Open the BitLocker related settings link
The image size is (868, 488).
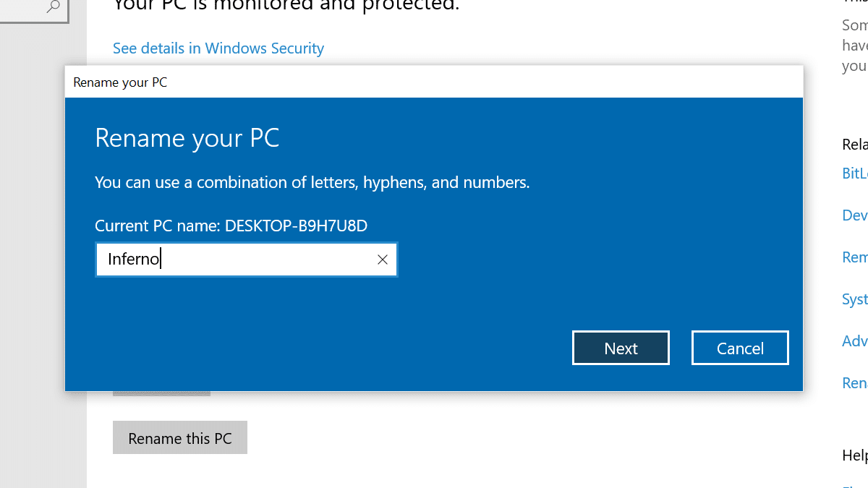854,174
